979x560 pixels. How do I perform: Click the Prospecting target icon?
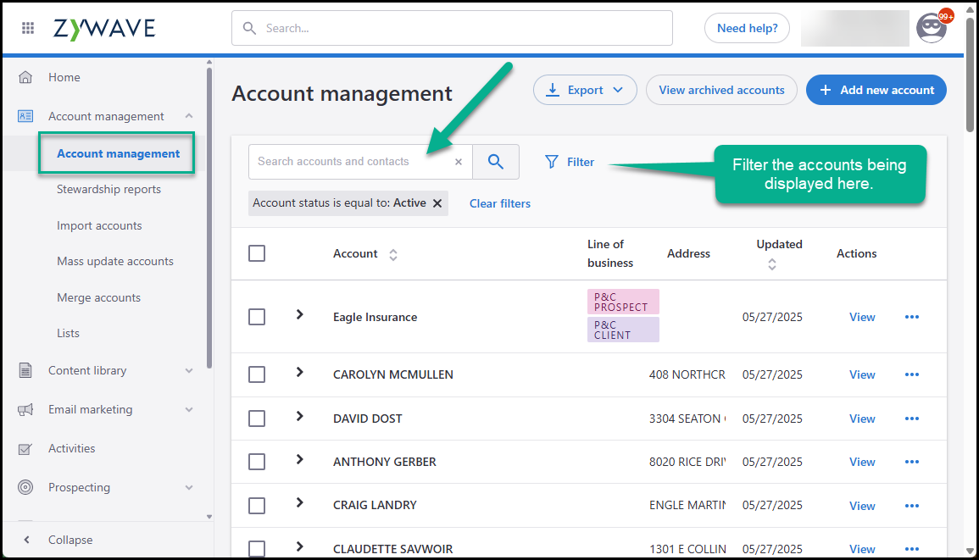25,488
